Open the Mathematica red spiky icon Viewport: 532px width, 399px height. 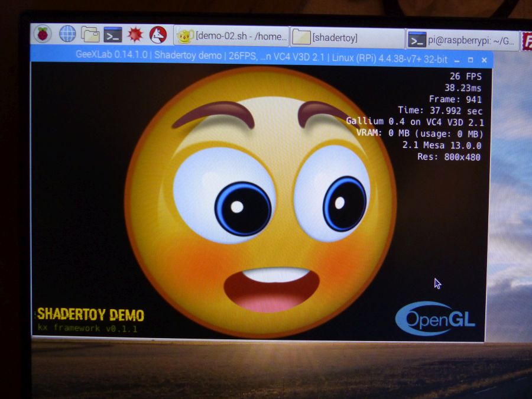pos(135,34)
